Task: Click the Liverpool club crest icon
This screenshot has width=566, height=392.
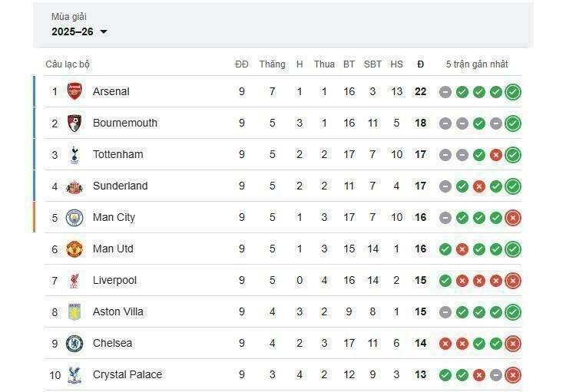Action: click(74, 280)
